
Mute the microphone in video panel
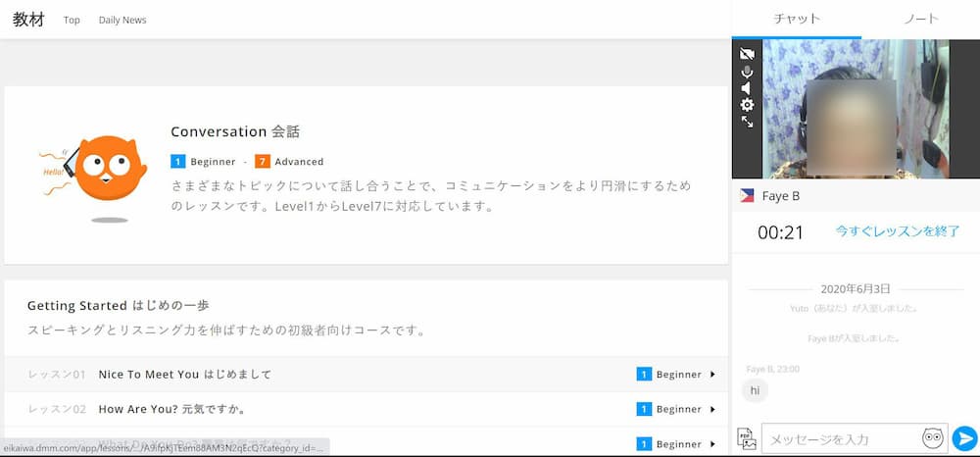(x=747, y=72)
